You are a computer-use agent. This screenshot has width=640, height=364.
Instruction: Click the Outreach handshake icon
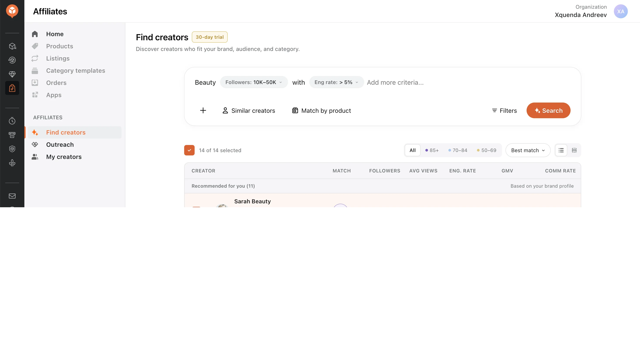35,145
